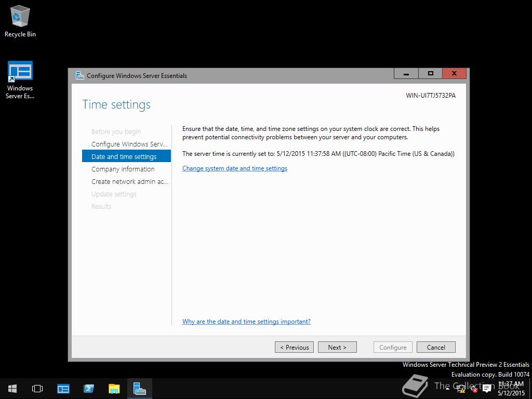Screen dimensions: 532x399
Task: Show hidden tray icons arrow
Action: click(447, 389)
